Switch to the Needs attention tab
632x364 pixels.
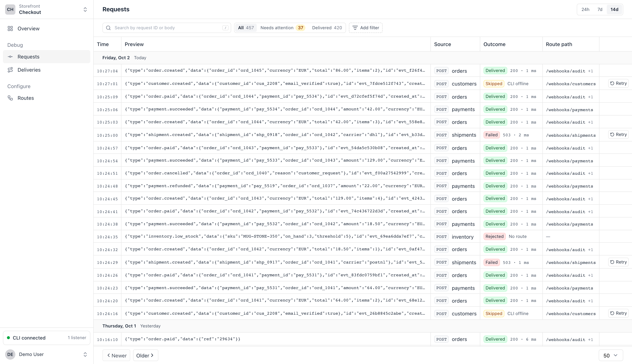[283, 28]
